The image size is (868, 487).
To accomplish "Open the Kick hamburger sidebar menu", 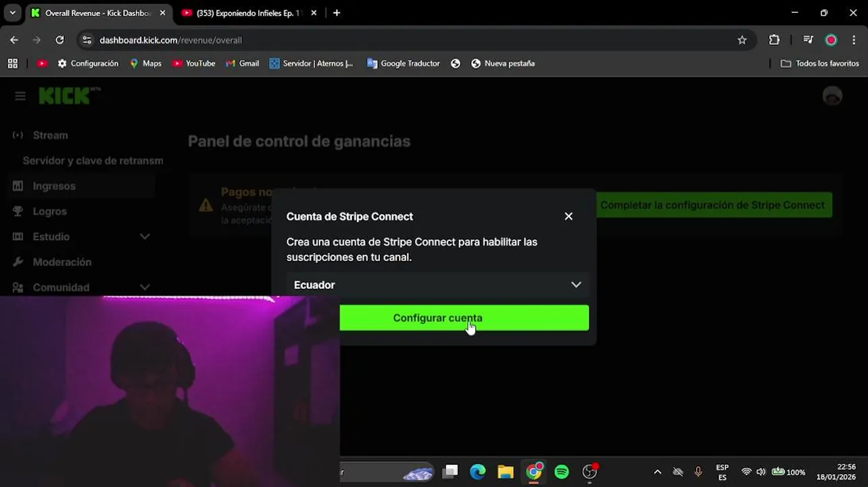I will pyautogui.click(x=20, y=96).
